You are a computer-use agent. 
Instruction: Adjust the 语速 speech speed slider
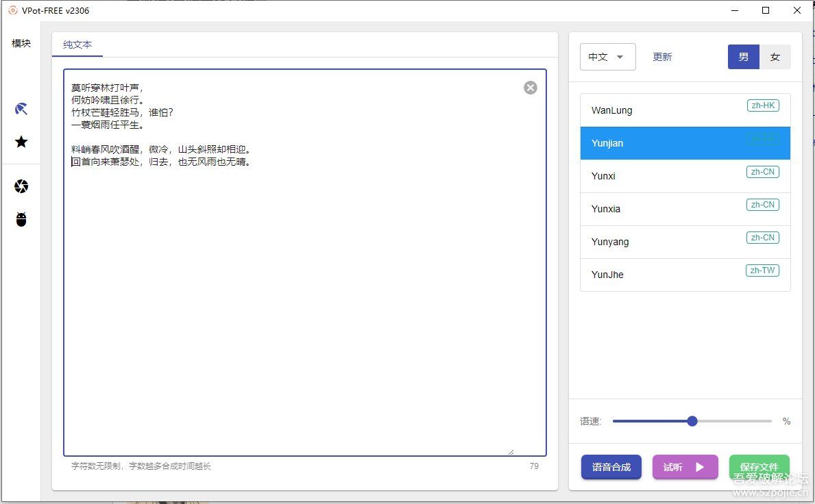692,420
